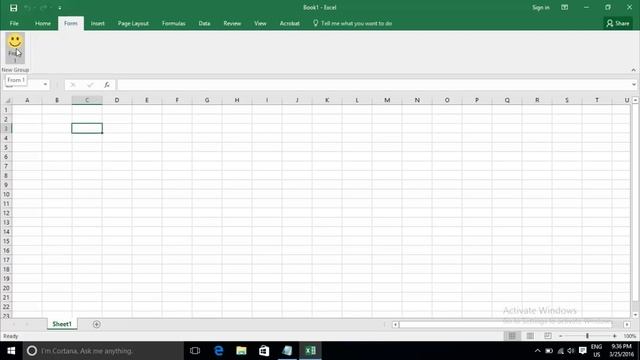
Task: Open the Customize Quick Access Toolbar dropdown
Action: pyautogui.click(x=60, y=8)
